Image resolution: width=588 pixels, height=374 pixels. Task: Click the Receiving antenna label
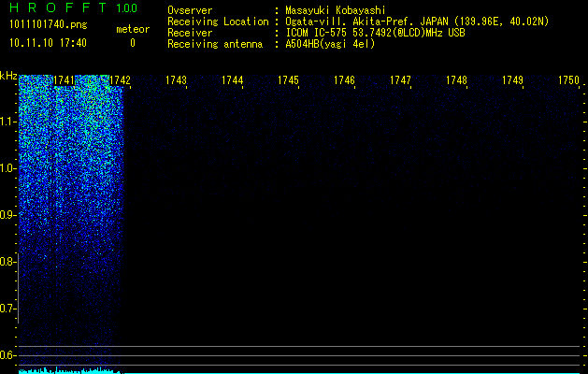(215, 44)
